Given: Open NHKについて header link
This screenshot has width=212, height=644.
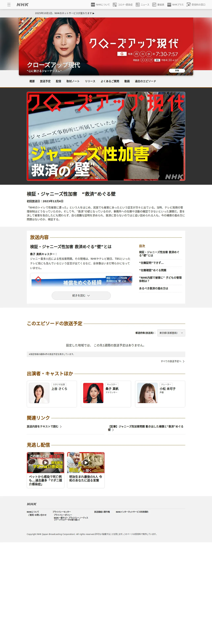Looking at the screenshot, I should (x=100, y=4).
